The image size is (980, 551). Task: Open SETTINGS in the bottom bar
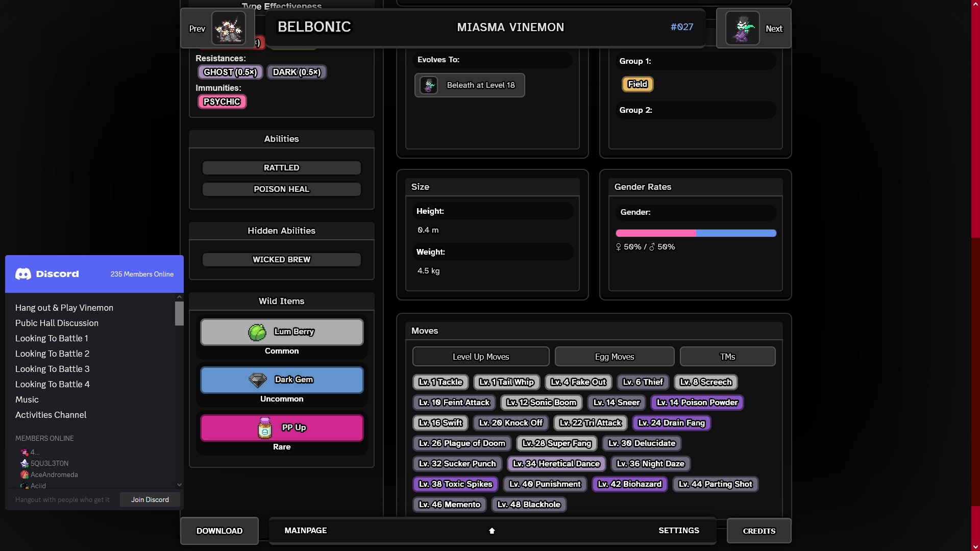(x=678, y=531)
